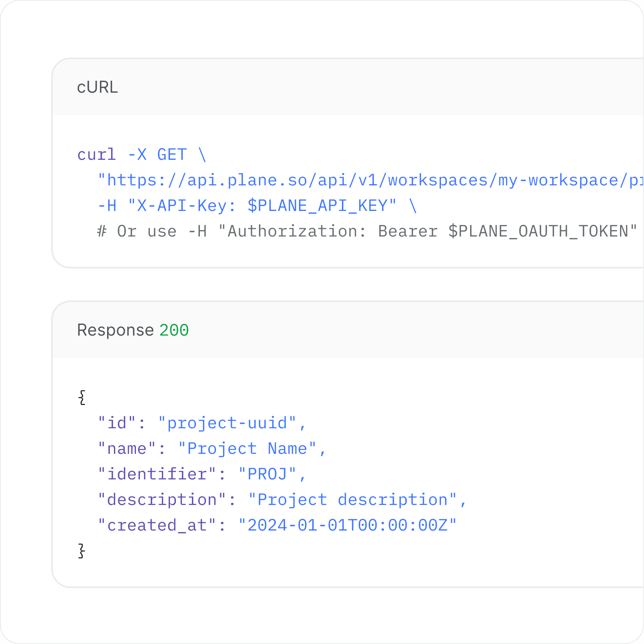Select the identifier field in the response
This screenshot has width=644, height=644.
tap(157, 474)
